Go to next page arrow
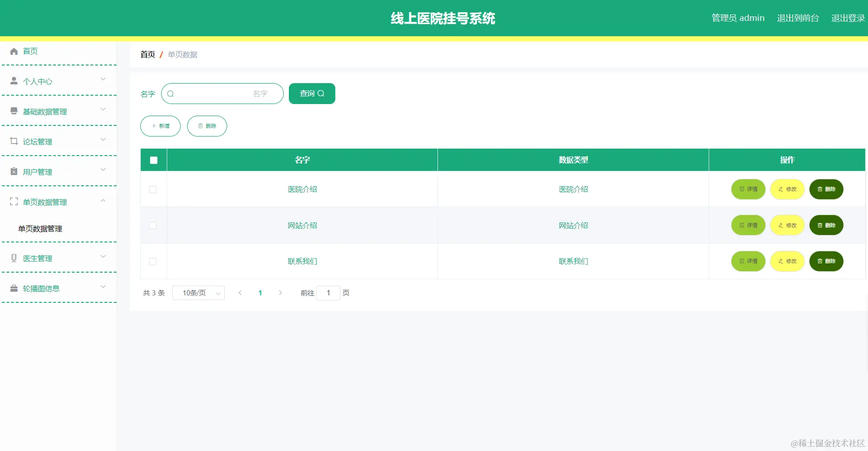This screenshot has height=451, width=868. (281, 293)
